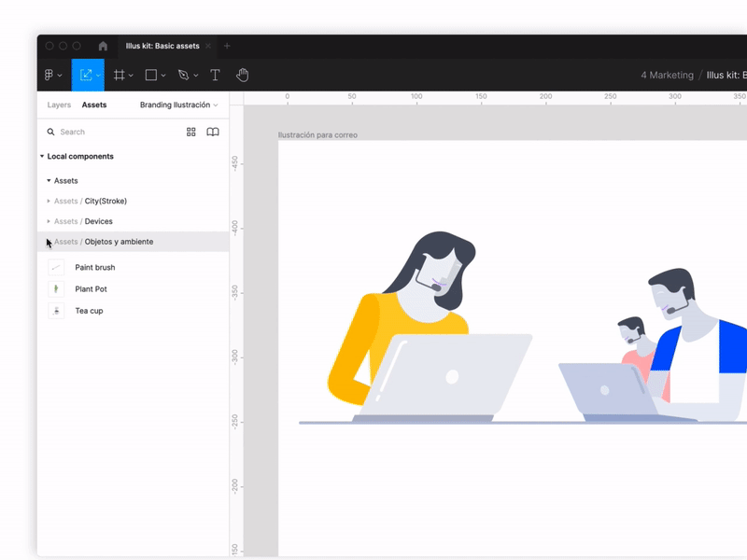Click the search magnifier icon

click(50, 132)
